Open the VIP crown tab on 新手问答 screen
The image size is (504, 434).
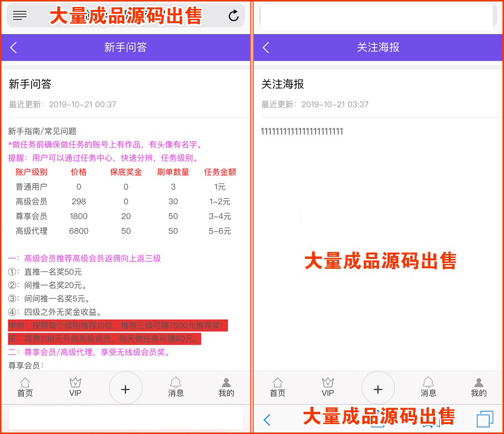tap(75, 387)
